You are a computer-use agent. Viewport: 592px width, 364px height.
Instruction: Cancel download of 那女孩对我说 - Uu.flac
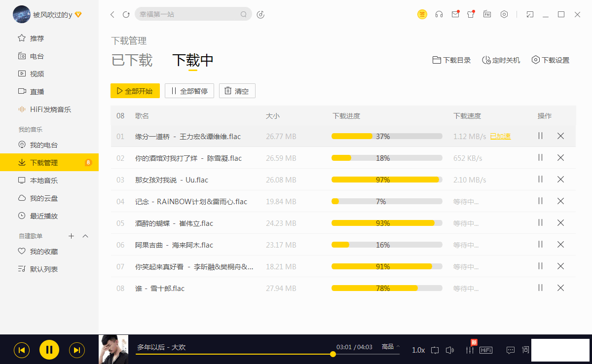coord(560,180)
